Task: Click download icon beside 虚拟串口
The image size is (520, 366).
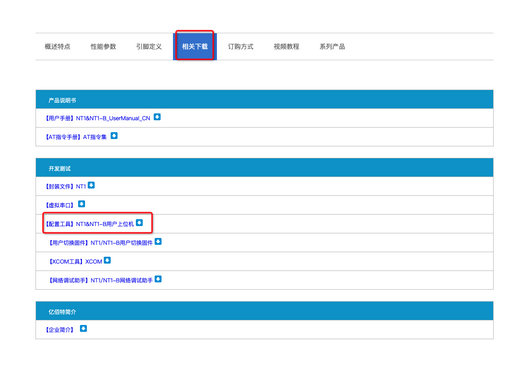Action: (81, 204)
